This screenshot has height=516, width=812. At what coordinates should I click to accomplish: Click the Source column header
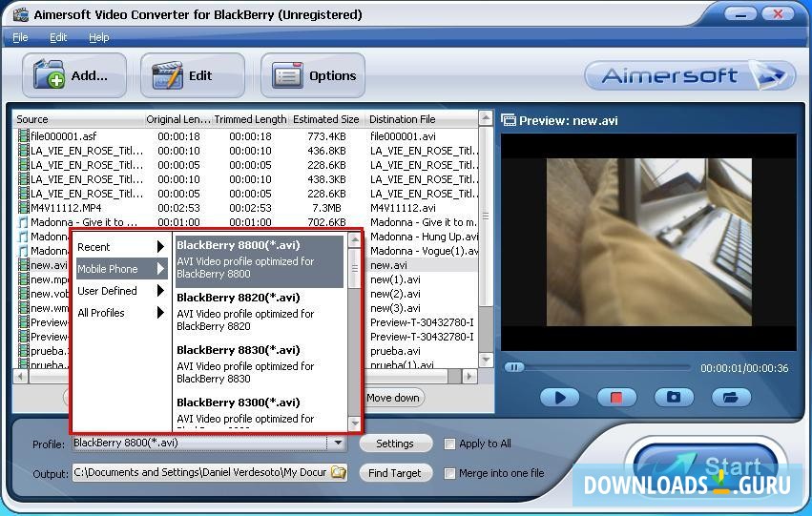click(x=78, y=119)
